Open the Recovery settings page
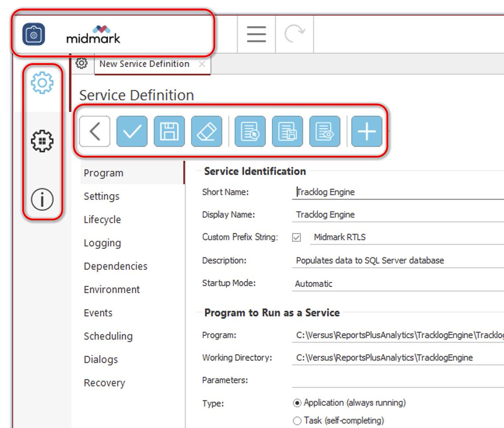This screenshot has width=504, height=428. [x=104, y=383]
